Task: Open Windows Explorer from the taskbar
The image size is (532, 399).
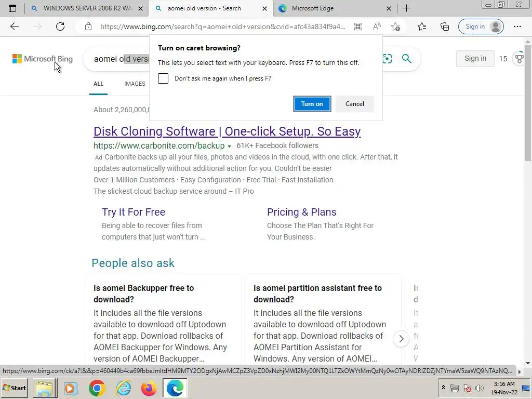Action: tap(45, 388)
